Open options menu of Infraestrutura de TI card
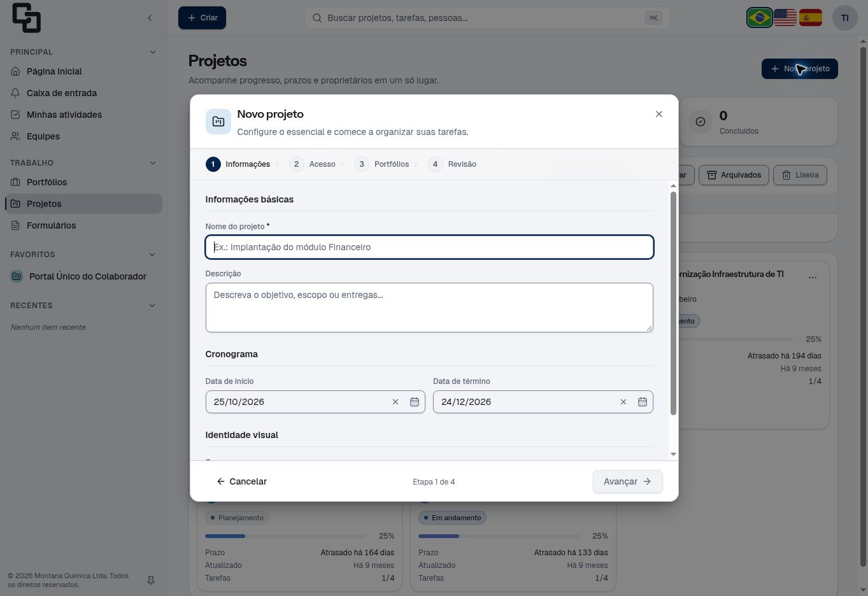This screenshot has height=596, width=868. point(813,278)
